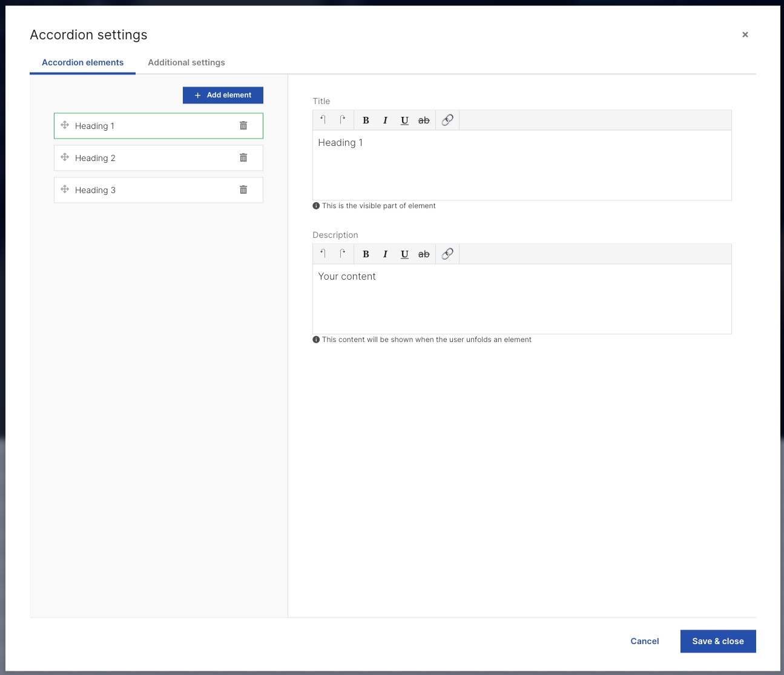
Task: Open the Accordion elements tab
Action: [82, 62]
